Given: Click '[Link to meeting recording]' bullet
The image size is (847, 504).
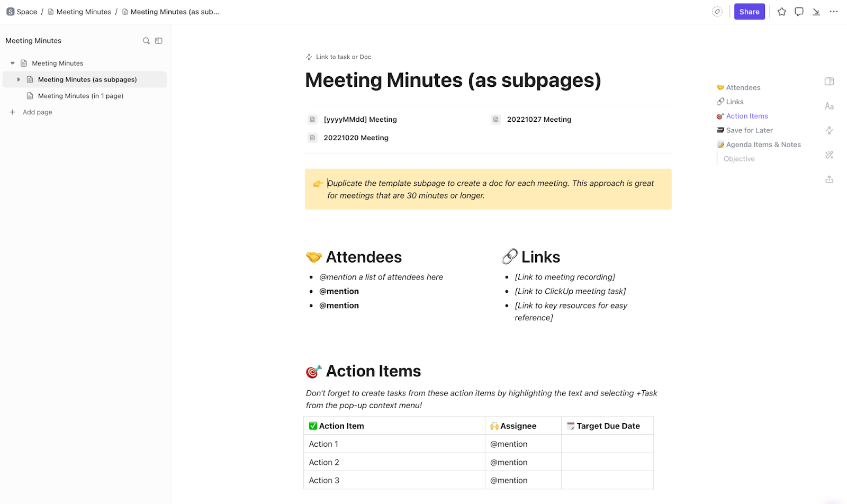Looking at the screenshot, I should (x=565, y=277).
